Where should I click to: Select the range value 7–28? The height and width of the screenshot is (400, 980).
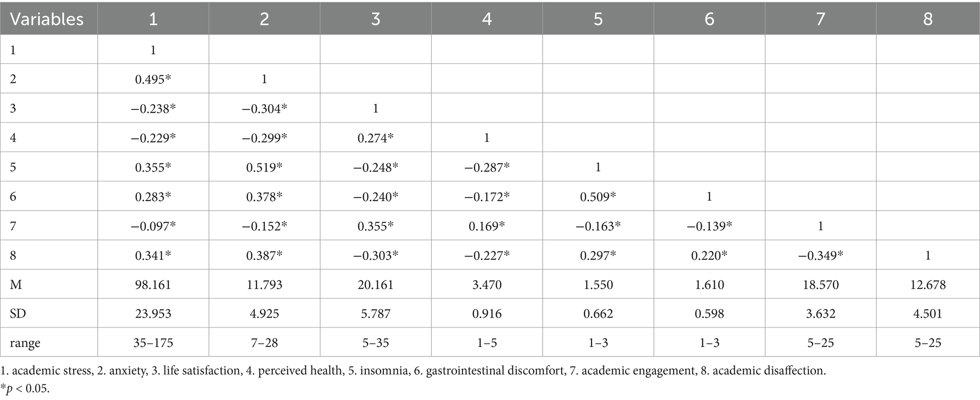point(264,342)
